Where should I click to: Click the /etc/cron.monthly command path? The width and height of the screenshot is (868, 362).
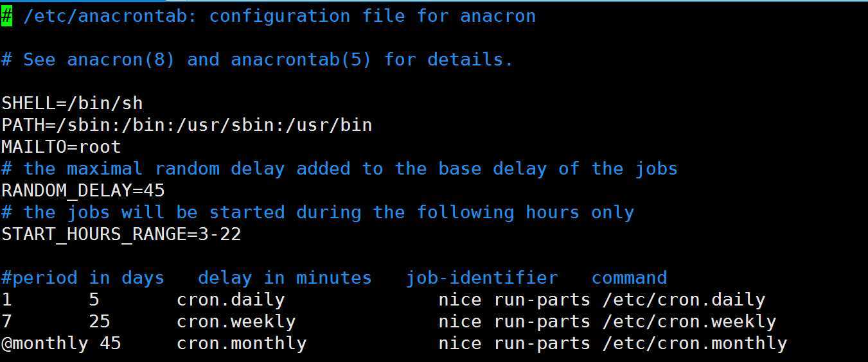click(x=694, y=343)
